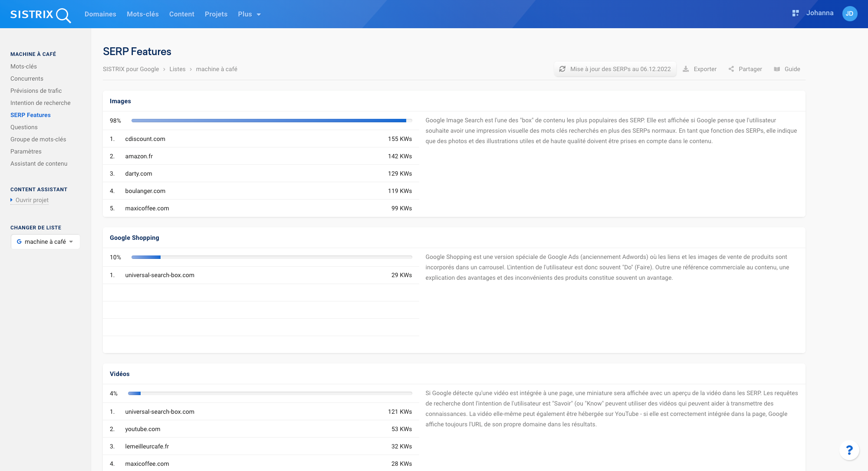Click the Ouvrir projet link
This screenshot has height=471, width=868.
[x=32, y=200]
